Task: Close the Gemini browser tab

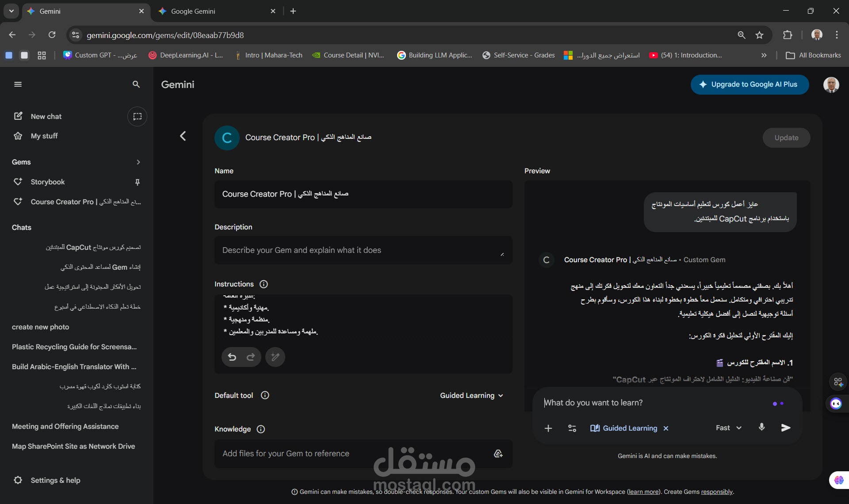Action: pos(141,11)
